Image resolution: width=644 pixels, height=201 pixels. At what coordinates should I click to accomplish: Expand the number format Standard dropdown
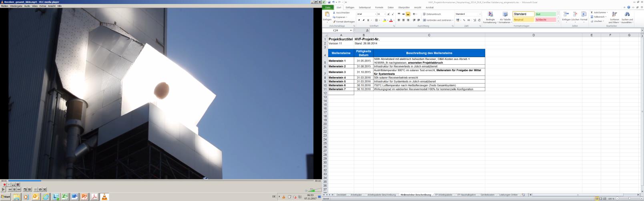tap(480, 14)
